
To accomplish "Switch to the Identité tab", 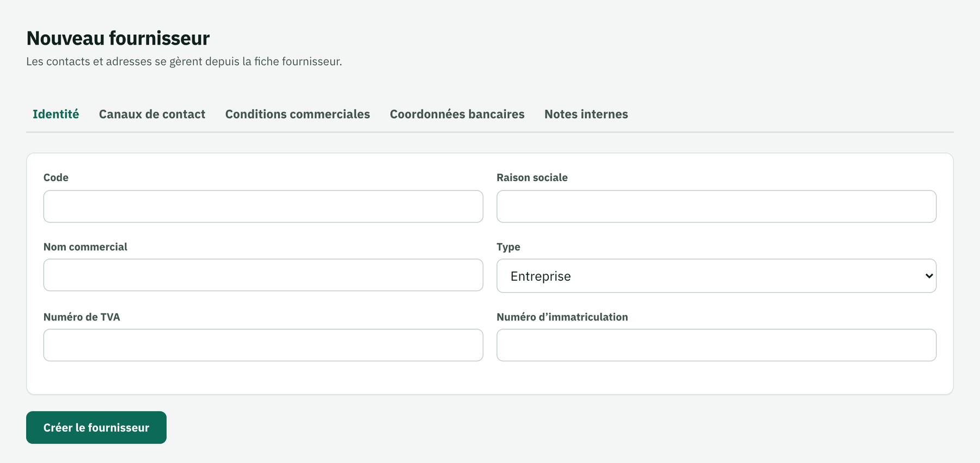I will pos(56,114).
